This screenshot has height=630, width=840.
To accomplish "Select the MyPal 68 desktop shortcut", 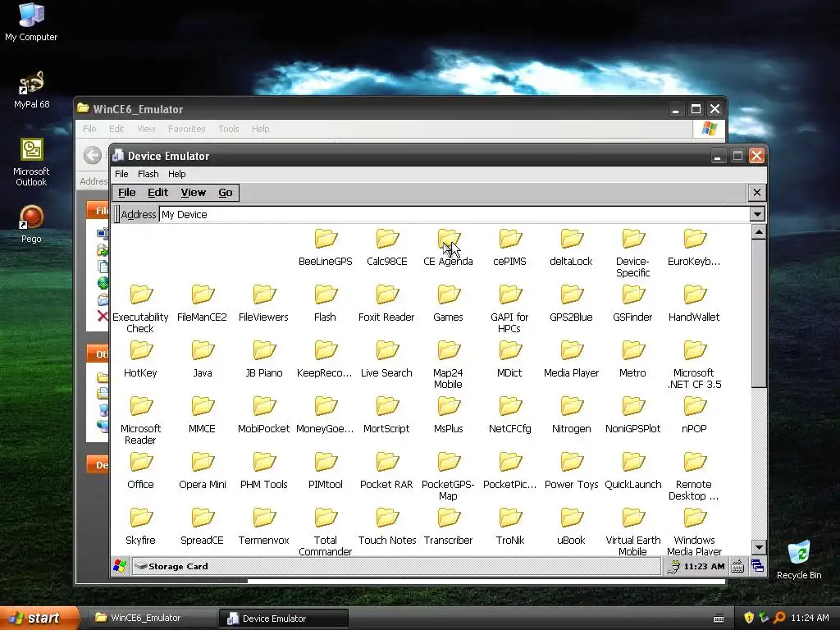I will pyautogui.click(x=31, y=90).
